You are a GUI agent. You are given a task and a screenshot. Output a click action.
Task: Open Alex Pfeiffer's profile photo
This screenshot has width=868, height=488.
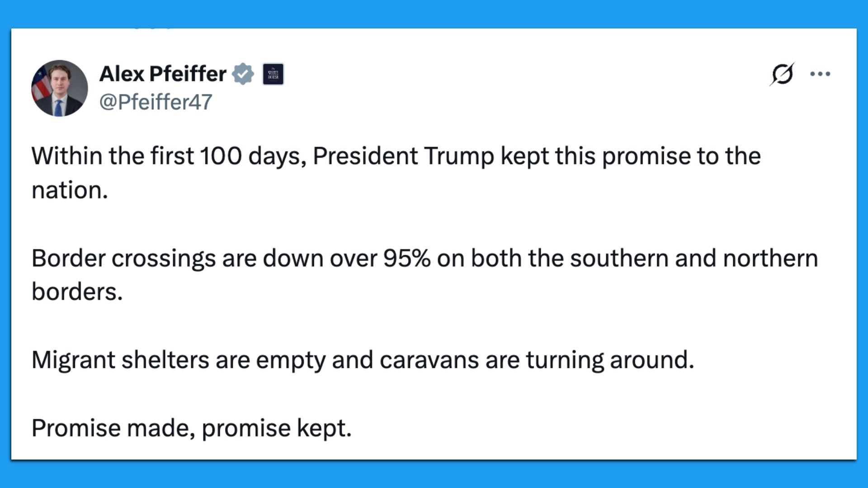click(x=59, y=88)
